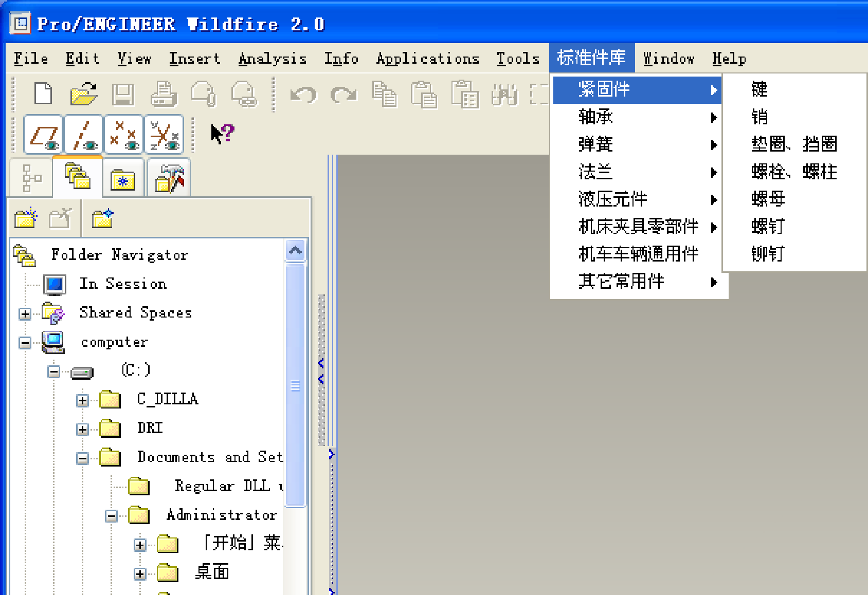Select 弹簧 in the dropdown menu
The height and width of the screenshot is (595, 868).
coord(638,144)
